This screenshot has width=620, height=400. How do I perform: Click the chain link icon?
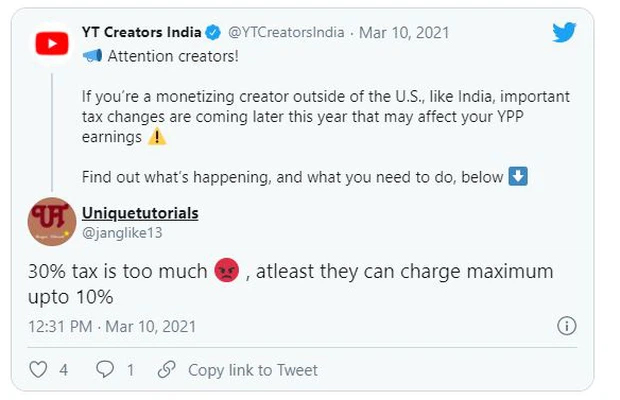(166, 370)
